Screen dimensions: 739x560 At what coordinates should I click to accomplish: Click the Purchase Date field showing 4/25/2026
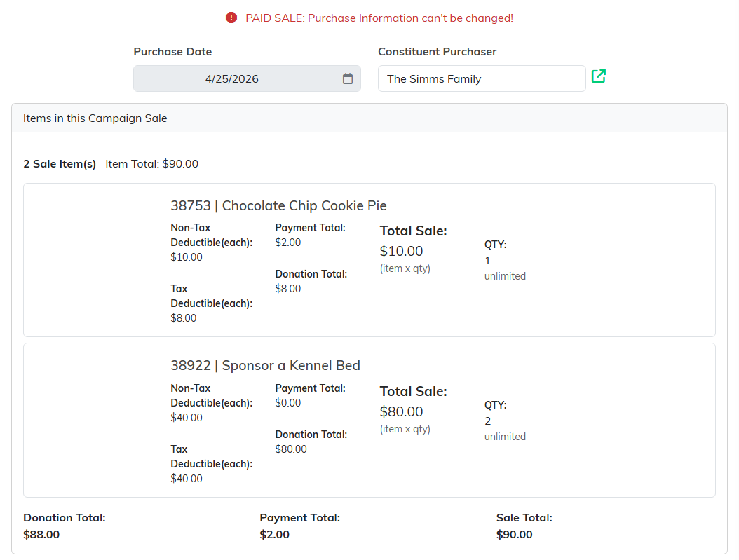tap(247, 78)
